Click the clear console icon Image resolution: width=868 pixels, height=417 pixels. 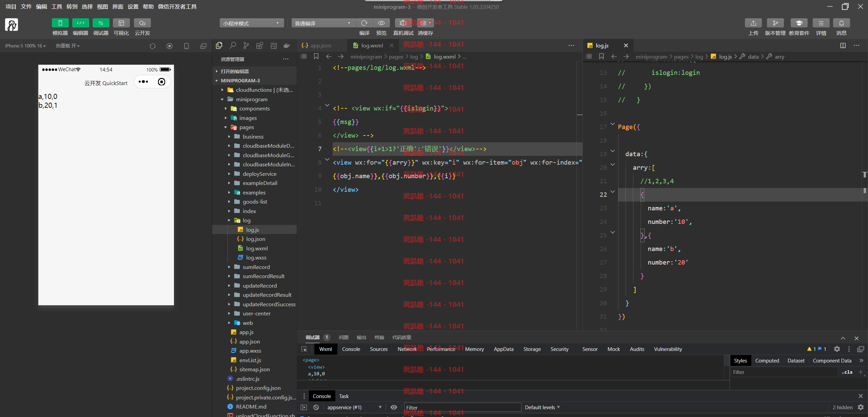coord(316,408)
